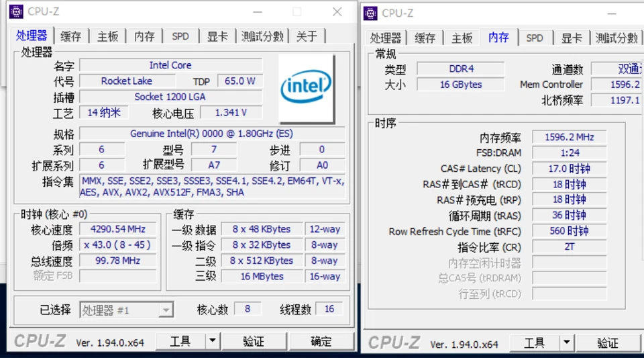Click the '17.0 时钟' CAS latency value
The image size is (644, 358).
[570, 169]
